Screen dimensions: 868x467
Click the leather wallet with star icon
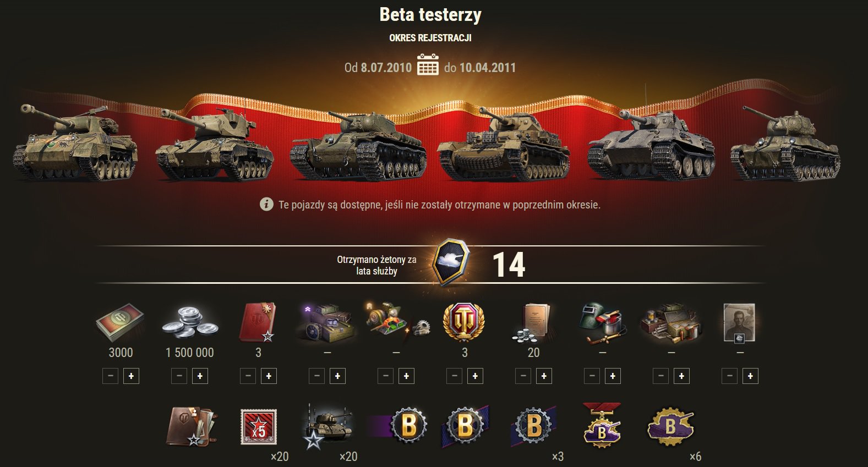coord(189,426)
